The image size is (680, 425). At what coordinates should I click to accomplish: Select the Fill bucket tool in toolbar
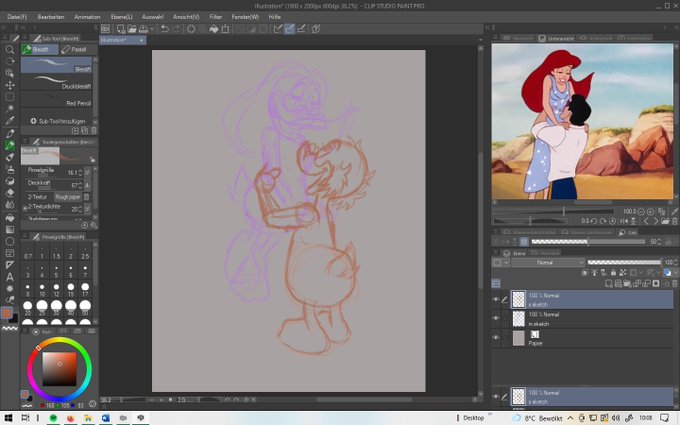[x=10, y=217]
